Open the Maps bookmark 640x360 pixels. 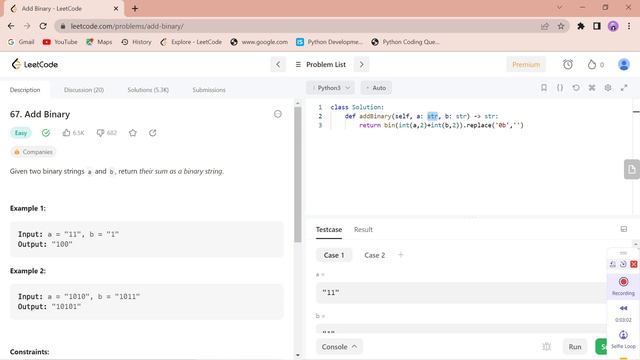pos(99,42)
